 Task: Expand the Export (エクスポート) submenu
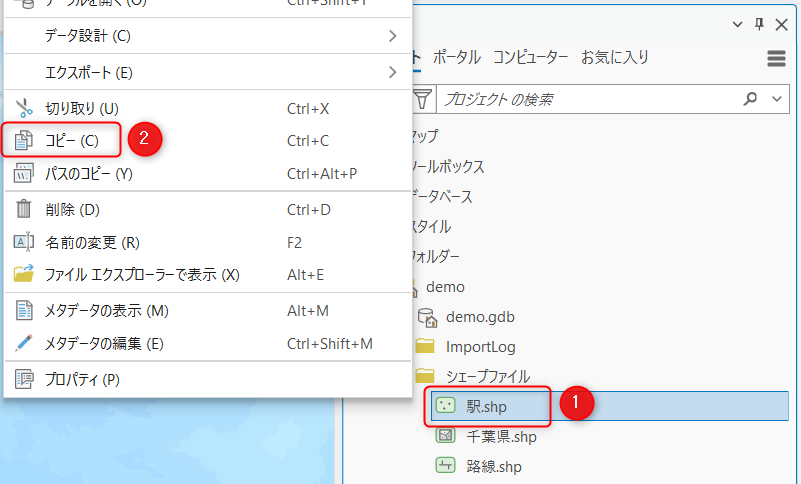click(x=392, y=72)
